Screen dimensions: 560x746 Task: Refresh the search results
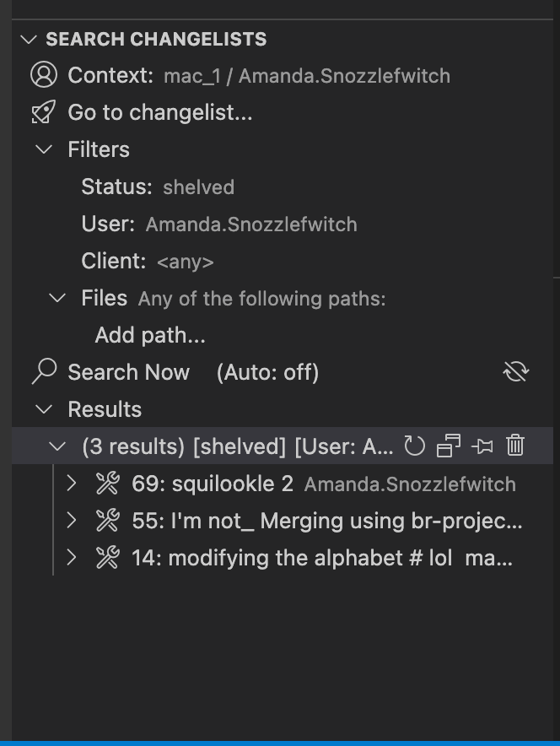[x=414, y=446]
